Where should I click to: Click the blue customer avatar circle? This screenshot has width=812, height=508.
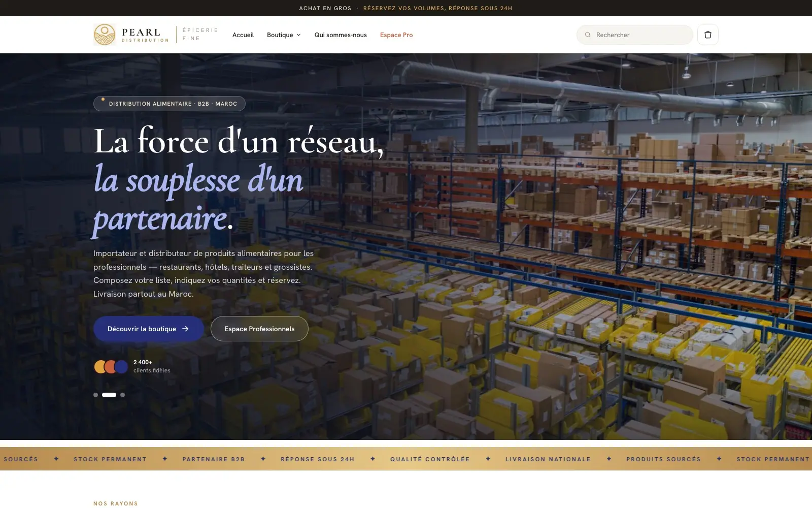pyautogui.click(x=121, y=366)
